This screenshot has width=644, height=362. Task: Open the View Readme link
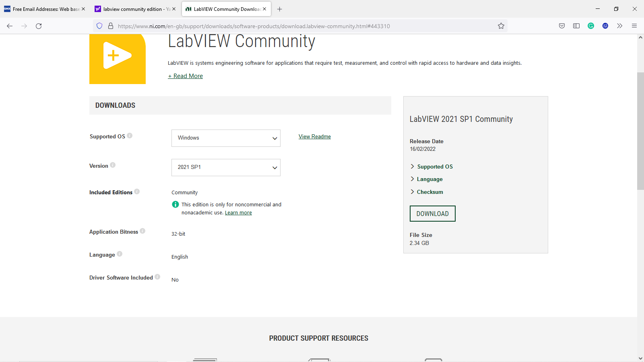pos(315,137)
